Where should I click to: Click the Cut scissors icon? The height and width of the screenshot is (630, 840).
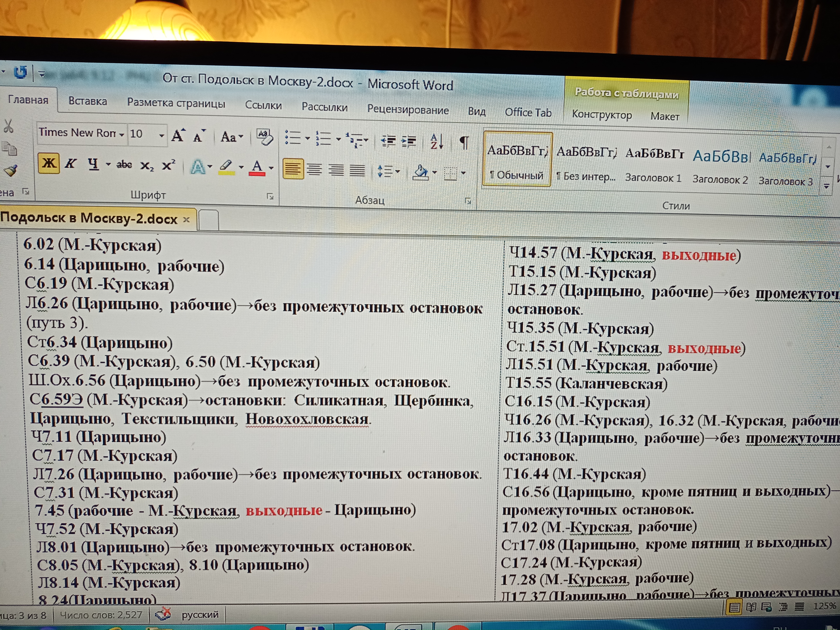(8, 126)
